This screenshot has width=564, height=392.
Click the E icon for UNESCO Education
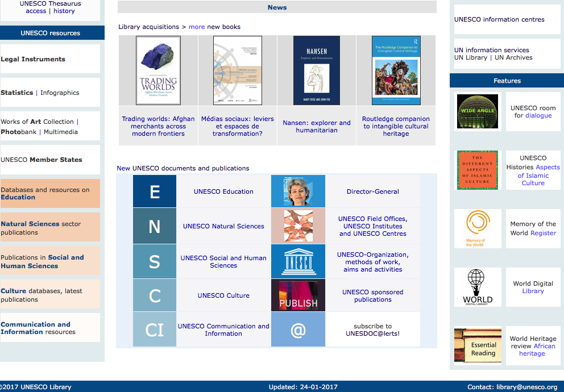(155, 191)
